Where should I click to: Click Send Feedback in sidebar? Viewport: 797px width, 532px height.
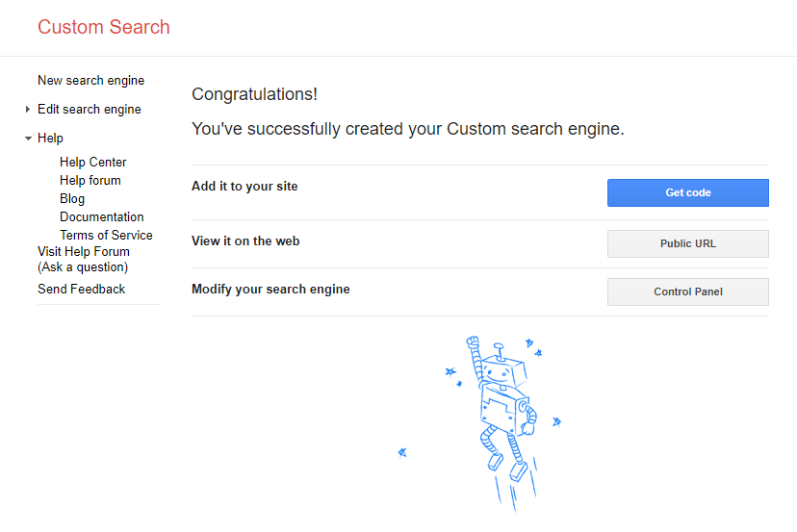click(x=81, y=290)
